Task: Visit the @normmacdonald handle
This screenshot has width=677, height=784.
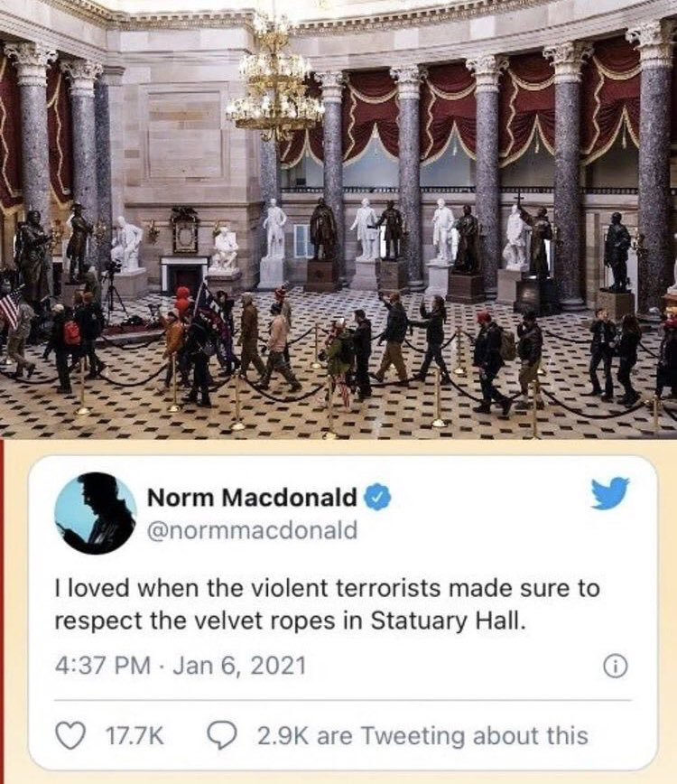Action: pyautogui.click(x=253, y=530)
